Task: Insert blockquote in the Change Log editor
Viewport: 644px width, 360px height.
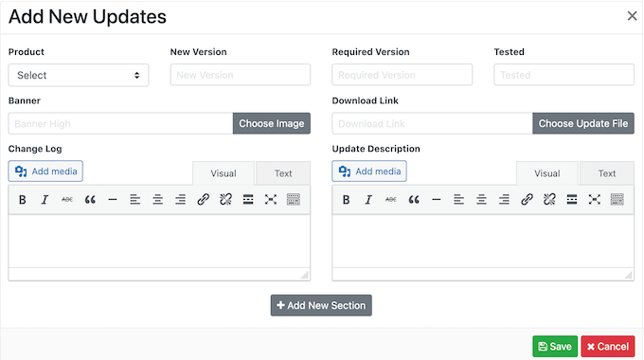Action: coord(90,200)
